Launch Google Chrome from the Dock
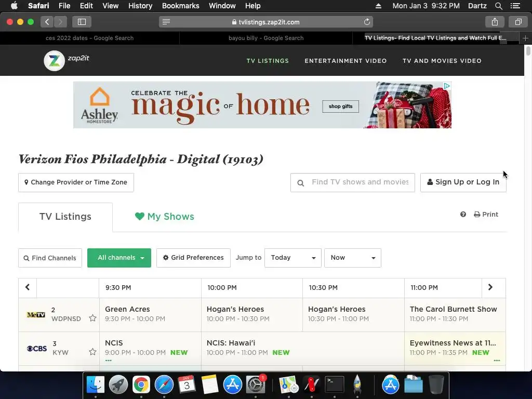 141,385
